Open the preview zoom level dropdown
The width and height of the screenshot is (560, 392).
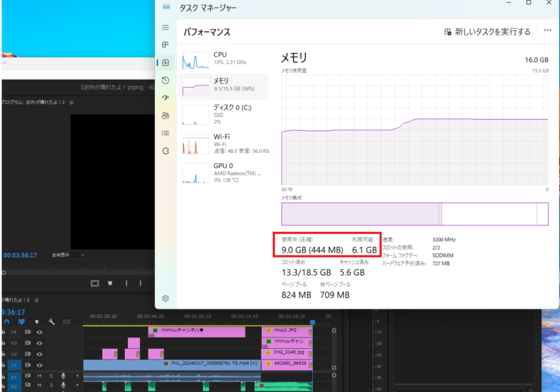pyautogui.click(x=67, y=255)
